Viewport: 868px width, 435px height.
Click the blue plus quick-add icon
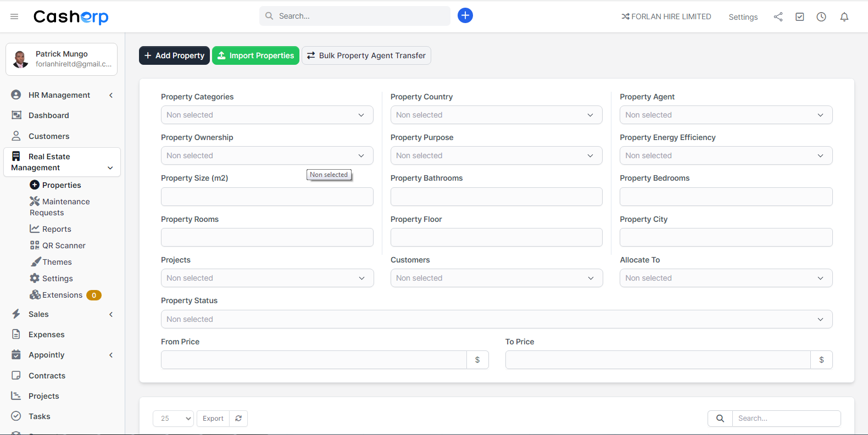click(x=465, y=15)
